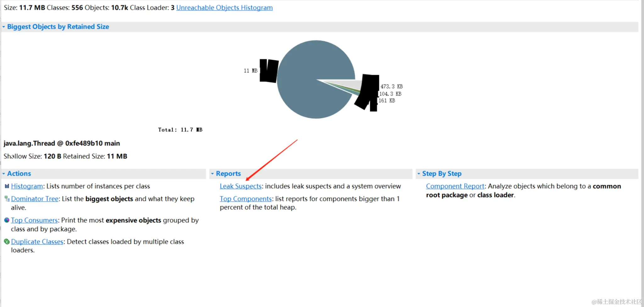Open the Duplicate Classes detector
This screenshot has width=644, height=307.
click(x=37, y=242)
